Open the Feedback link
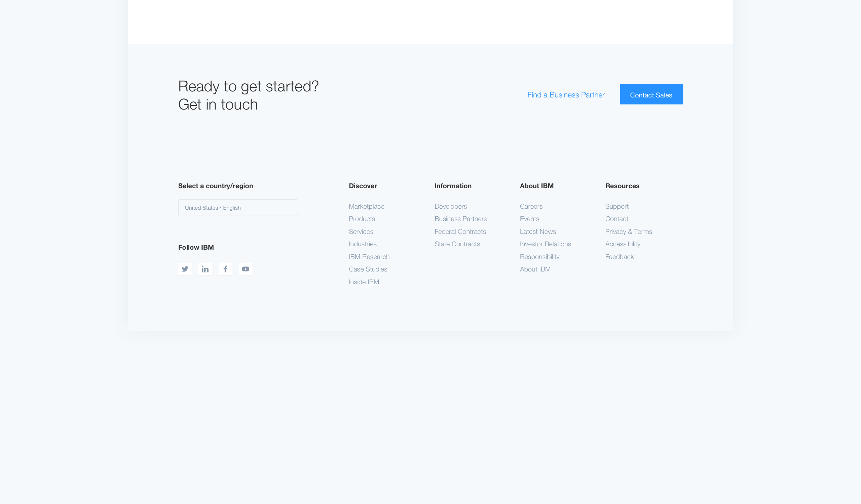This screenshot has width=861, height=504. [x=619, y=257]
